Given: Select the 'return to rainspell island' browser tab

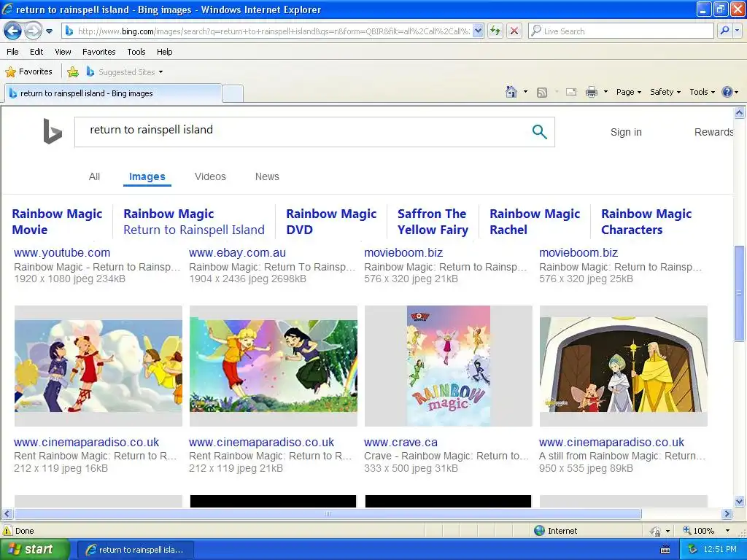Looking at the screenshot, I should [113, 93].
